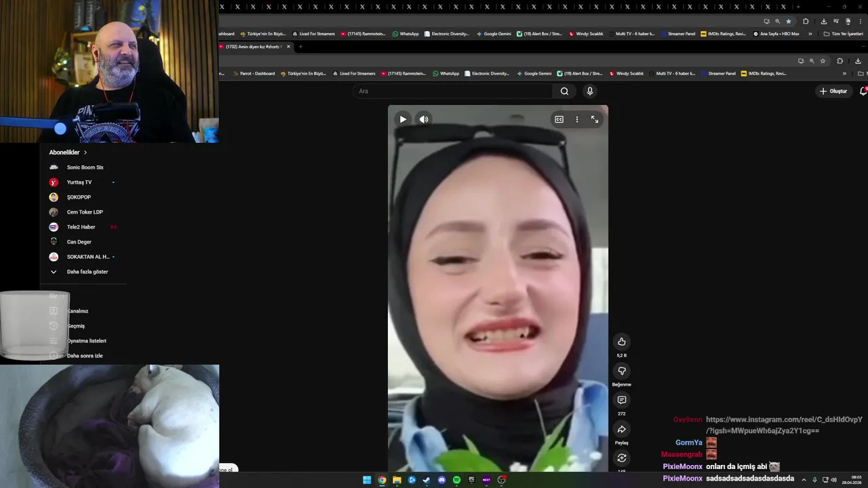Open the taskbar clock showing 08:05
Viewport: 868px width, 488px height.
coord(852,480)
